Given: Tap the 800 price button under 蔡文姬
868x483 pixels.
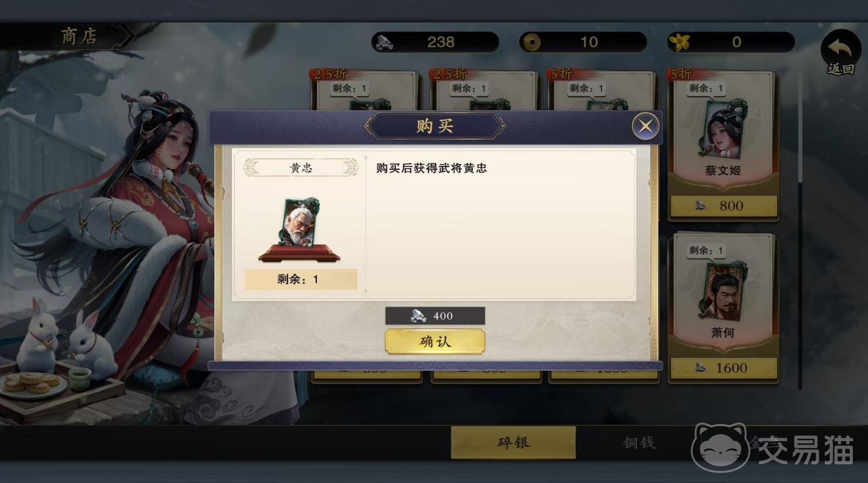Looking at the screenshot, I should pyautogui.click(x=724, y=205).
